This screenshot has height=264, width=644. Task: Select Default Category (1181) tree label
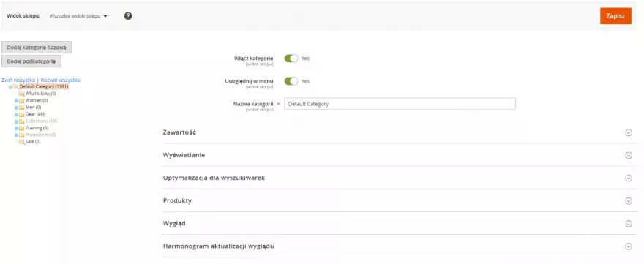[43, 86]
